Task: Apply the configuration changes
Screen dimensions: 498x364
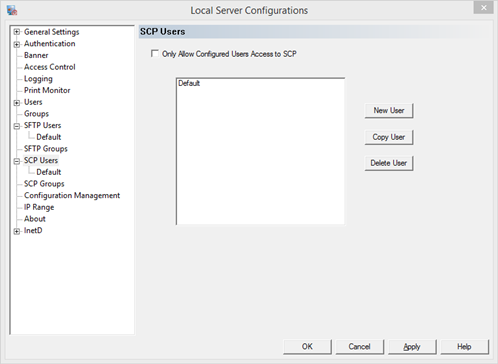Action: (x=412, y=347)
